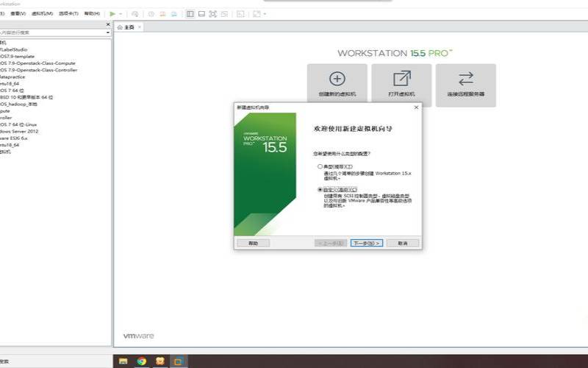The image size is (588, 368).
Task: Open the 帮助(H) menu
Action: pos(92,13)
